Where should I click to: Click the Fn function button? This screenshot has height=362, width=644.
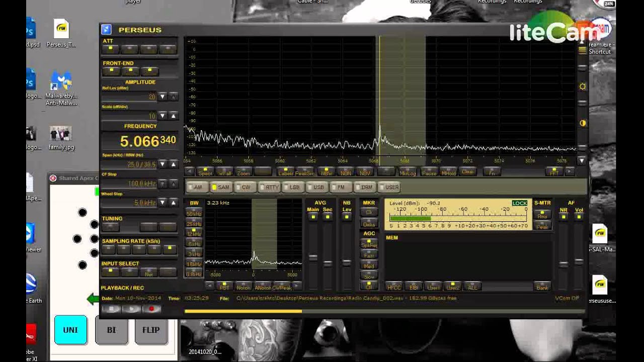[492, 172]
